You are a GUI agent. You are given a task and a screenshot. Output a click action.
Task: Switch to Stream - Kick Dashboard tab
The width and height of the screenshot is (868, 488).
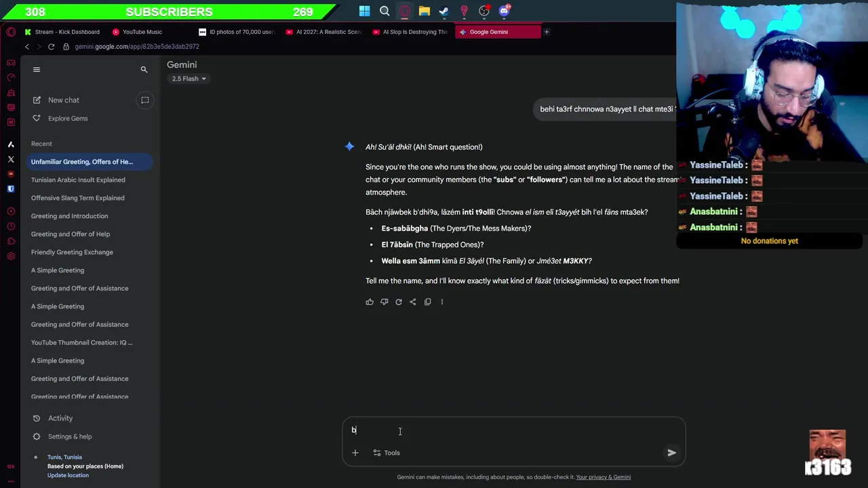pos(62,32)
